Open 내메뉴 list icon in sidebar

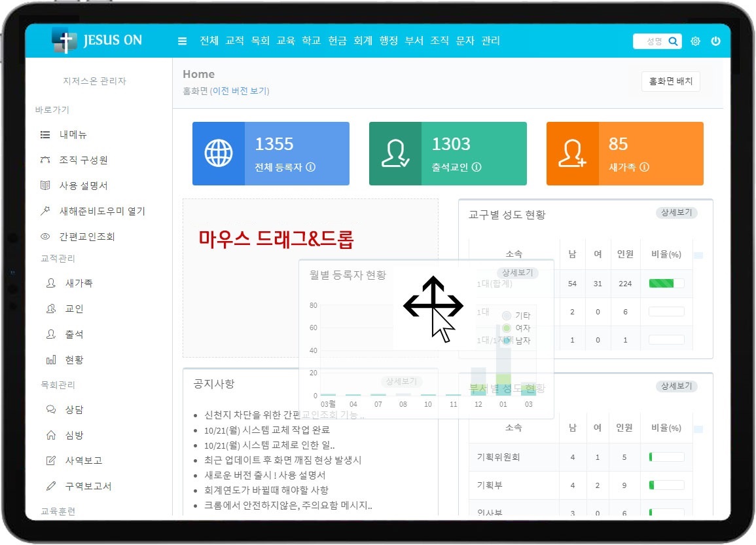45,135
